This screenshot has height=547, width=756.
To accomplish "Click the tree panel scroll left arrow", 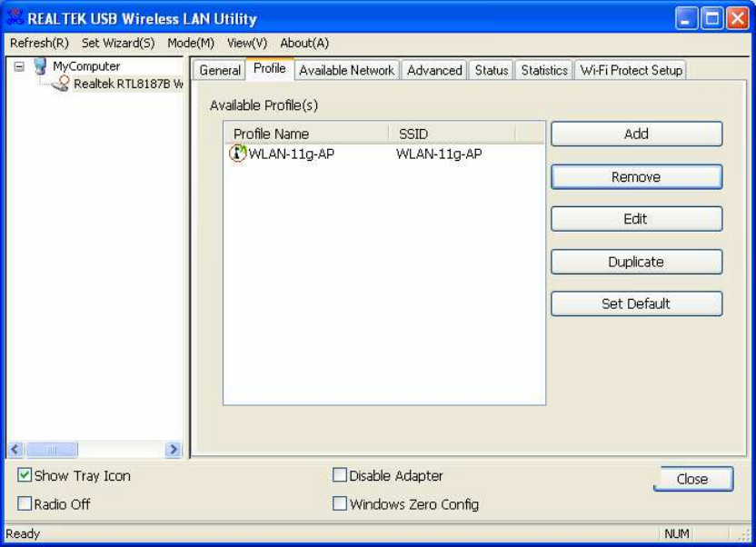I will 15,450.
